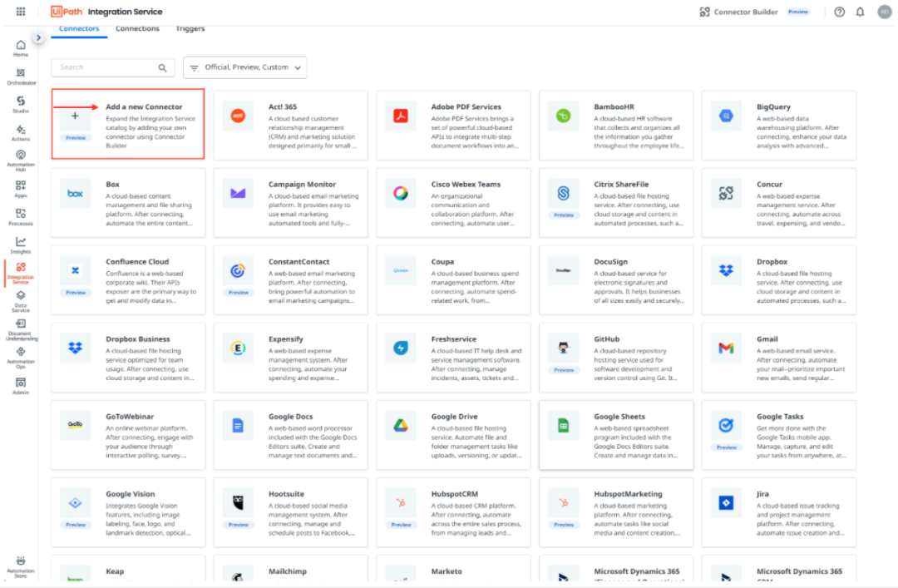Click the Cisco Webex Teams icon

(401, 194)
